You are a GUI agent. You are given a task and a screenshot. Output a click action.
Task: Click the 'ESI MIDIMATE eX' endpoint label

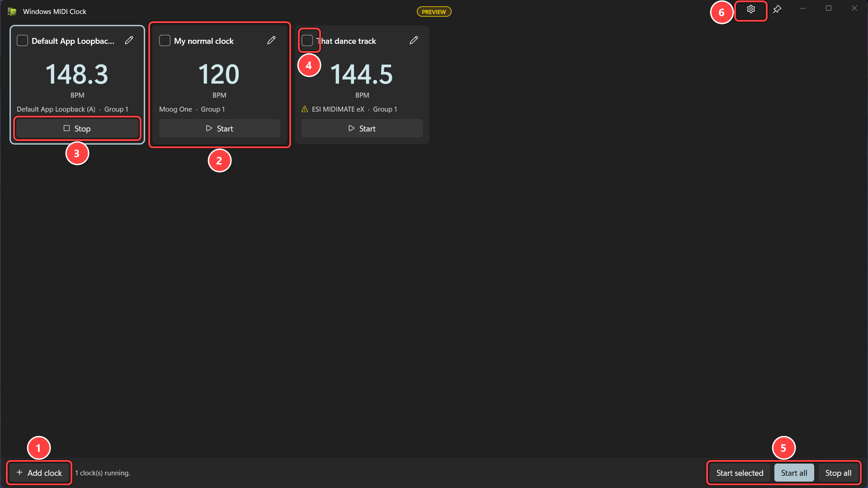338,109
